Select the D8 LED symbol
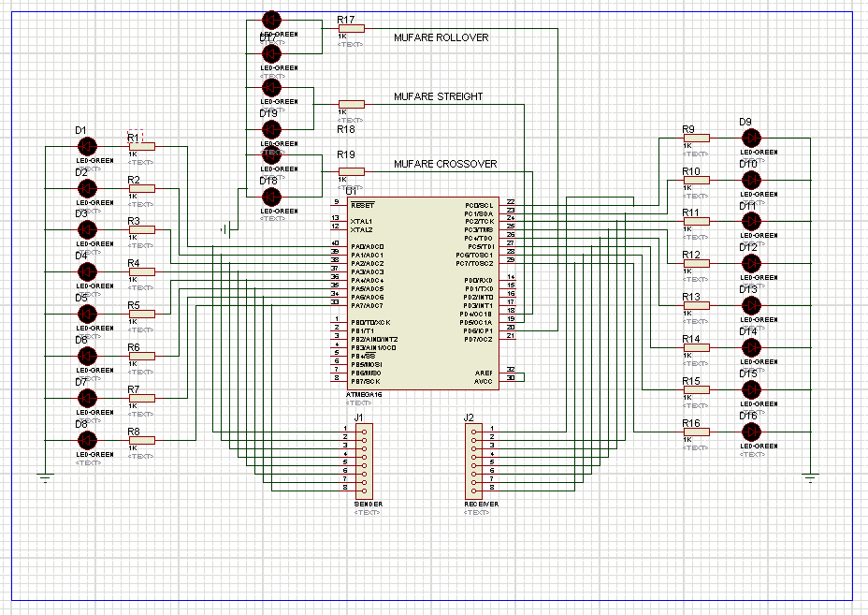 tap(87, 441)
